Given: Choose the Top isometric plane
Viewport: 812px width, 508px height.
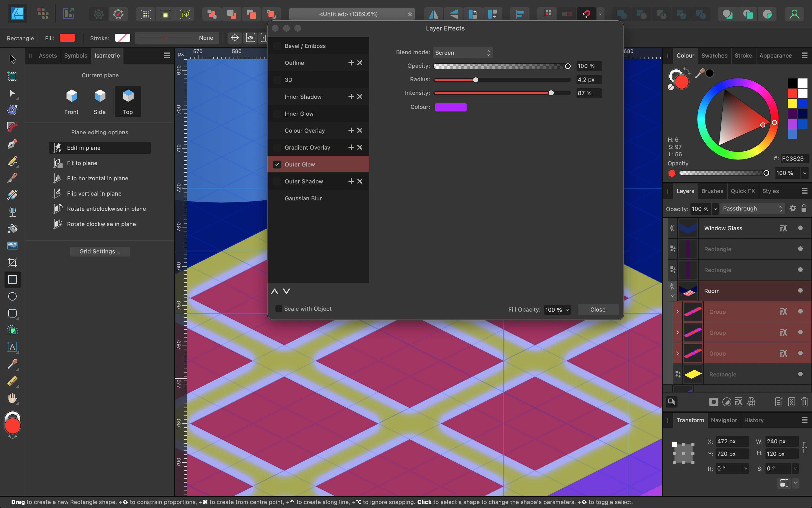Looking at the screenshot, I should (x=128, y=102).
